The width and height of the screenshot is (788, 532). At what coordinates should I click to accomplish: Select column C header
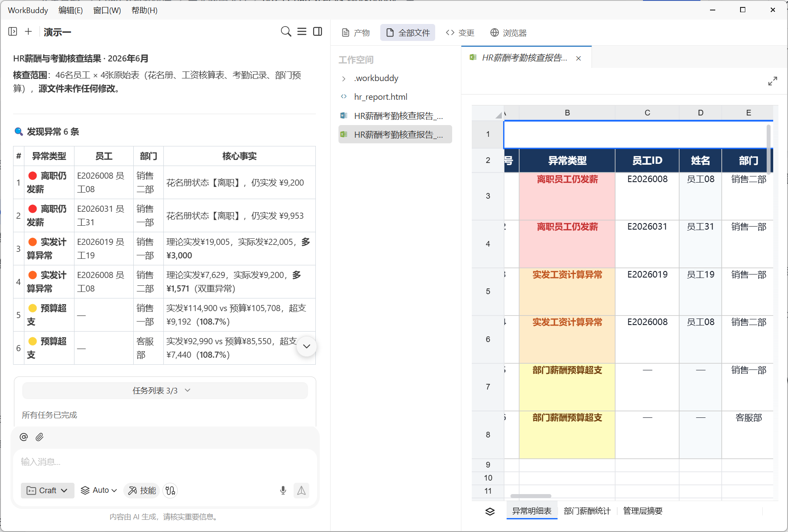[647, 113]
